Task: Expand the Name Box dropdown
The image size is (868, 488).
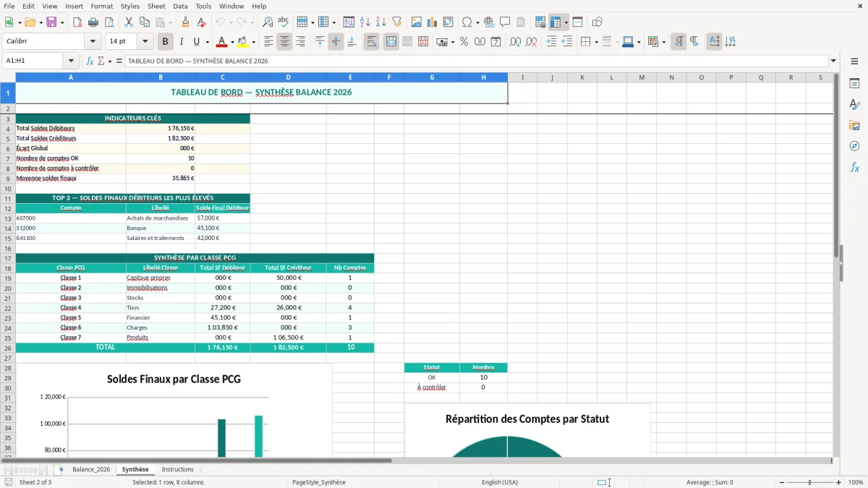Action: coord(71,61)
